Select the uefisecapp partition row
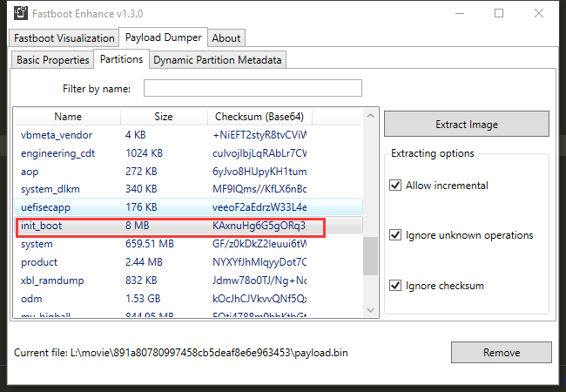Screen dimensions: 566x392 click(188, 207)
